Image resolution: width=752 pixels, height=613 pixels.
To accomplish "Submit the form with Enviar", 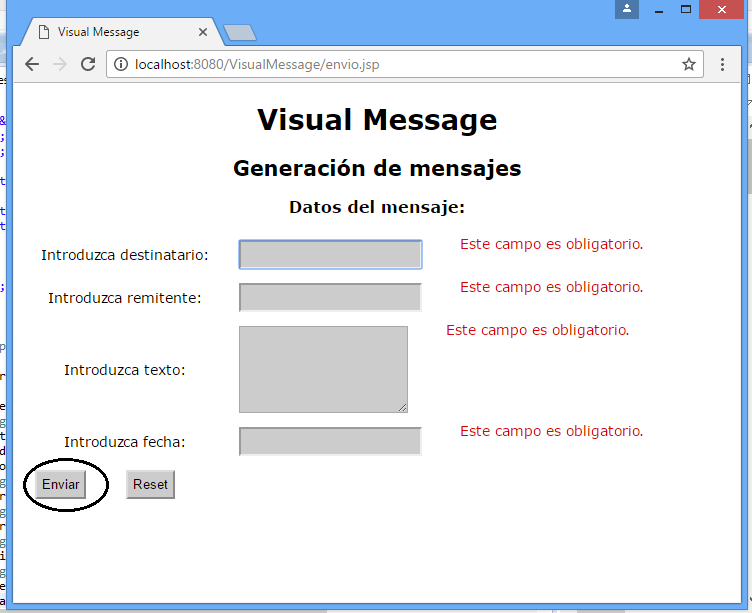I will pyautogui.click(x=60, y=484).
